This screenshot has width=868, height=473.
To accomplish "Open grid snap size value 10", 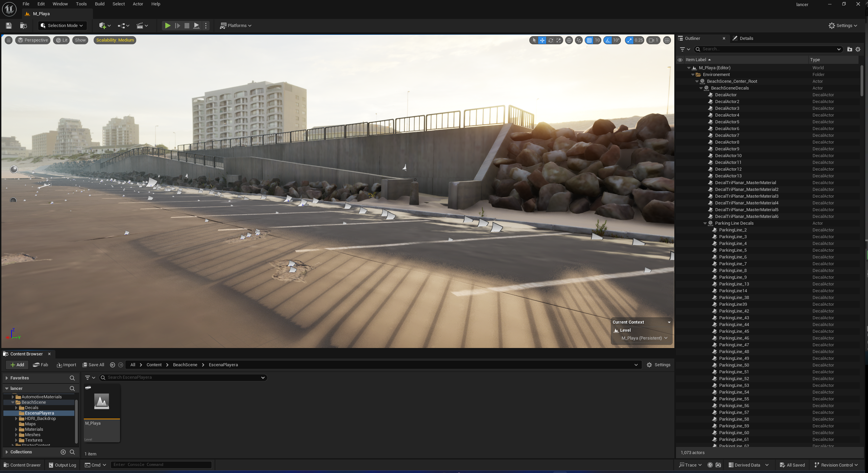I will point(597,40).
